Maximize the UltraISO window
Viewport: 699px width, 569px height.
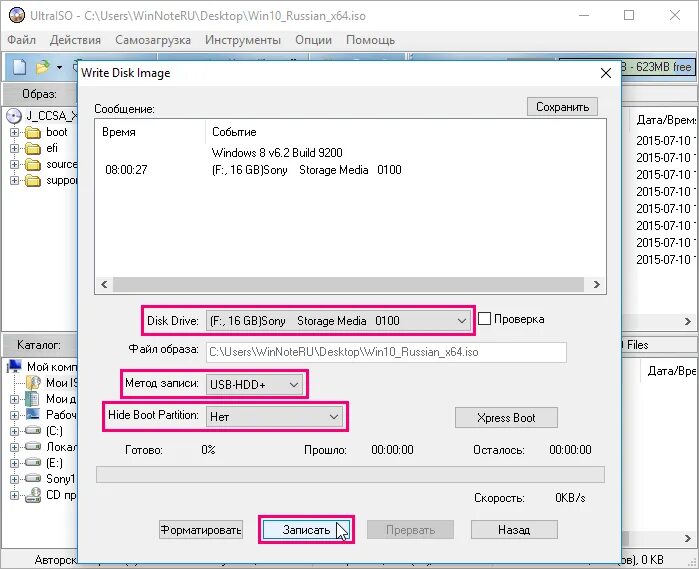[x=629, y=15]
